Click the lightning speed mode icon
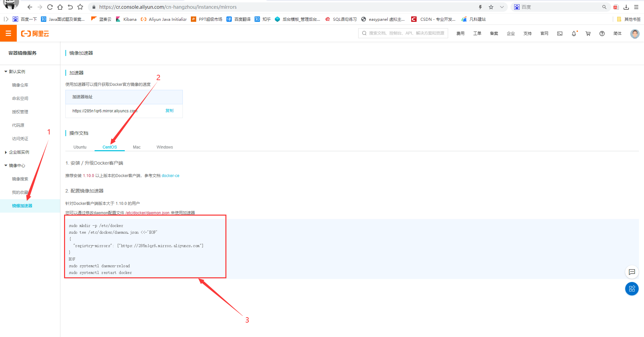644x337 pixels. click(480, 7)
